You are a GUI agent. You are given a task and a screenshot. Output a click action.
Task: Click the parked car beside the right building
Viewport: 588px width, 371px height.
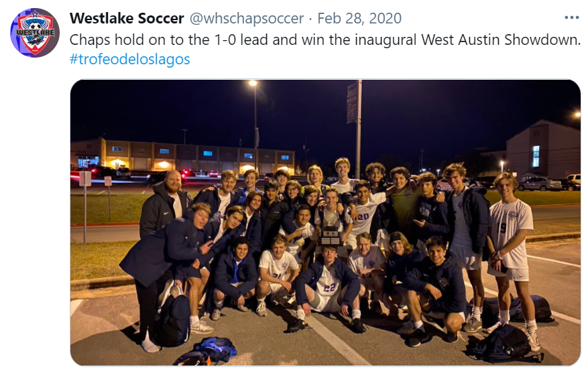(x=539, y=183)
